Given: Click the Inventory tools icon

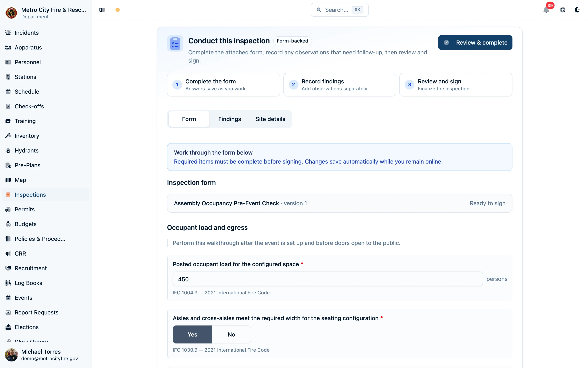Looking at the screenshot, I should coord(8,136).
